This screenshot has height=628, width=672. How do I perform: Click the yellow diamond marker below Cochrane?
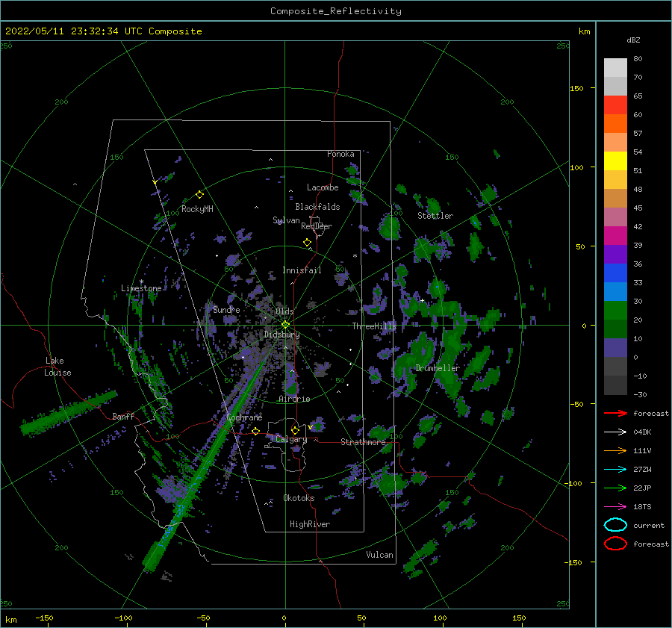(255, 432)
